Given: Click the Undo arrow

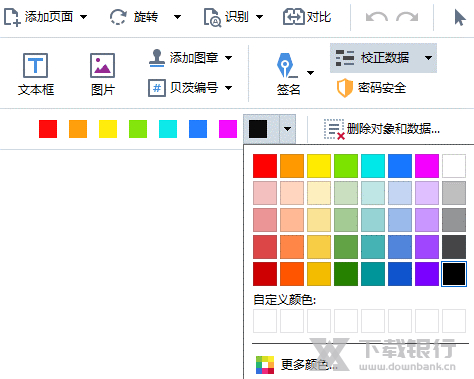Looking at the screenshot, I should coord(377,17).
